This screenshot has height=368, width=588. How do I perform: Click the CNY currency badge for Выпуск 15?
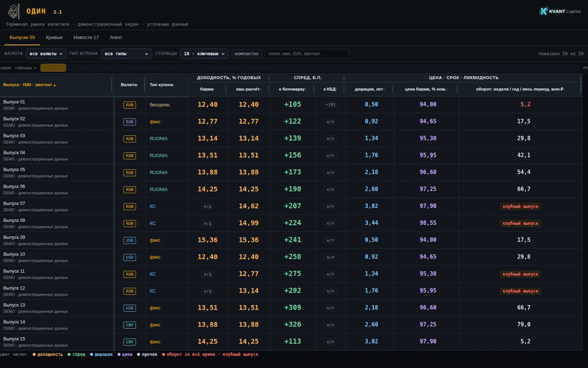(x=130, y=342)
